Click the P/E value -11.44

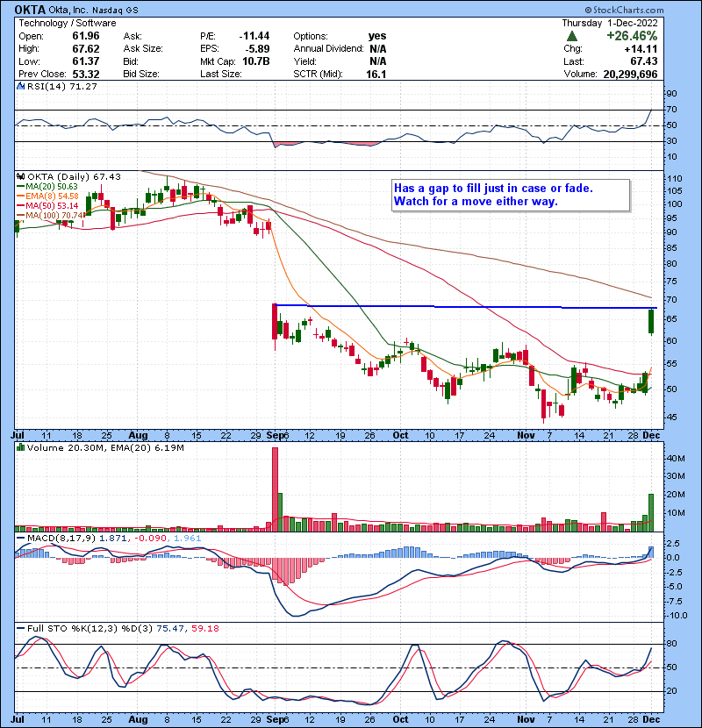254,36
